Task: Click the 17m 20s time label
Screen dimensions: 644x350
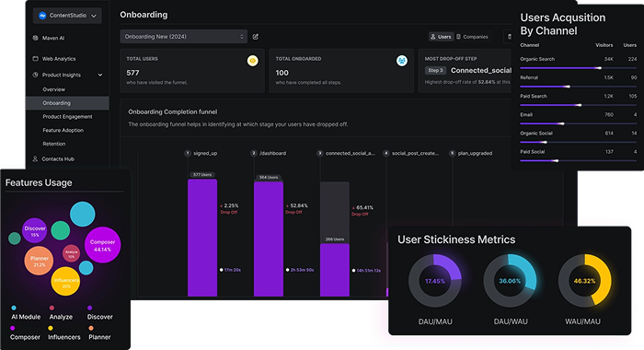Action: 230,270
